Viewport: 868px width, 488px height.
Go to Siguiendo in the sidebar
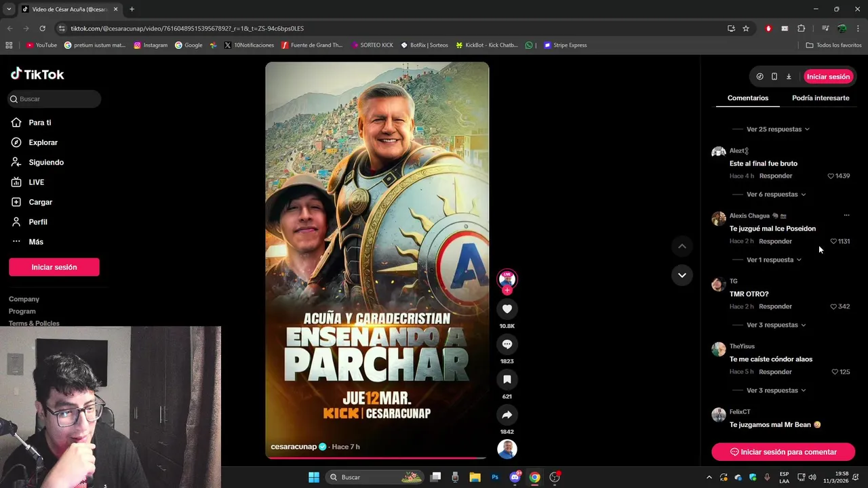pyautogui.click(x=37, y=162)
